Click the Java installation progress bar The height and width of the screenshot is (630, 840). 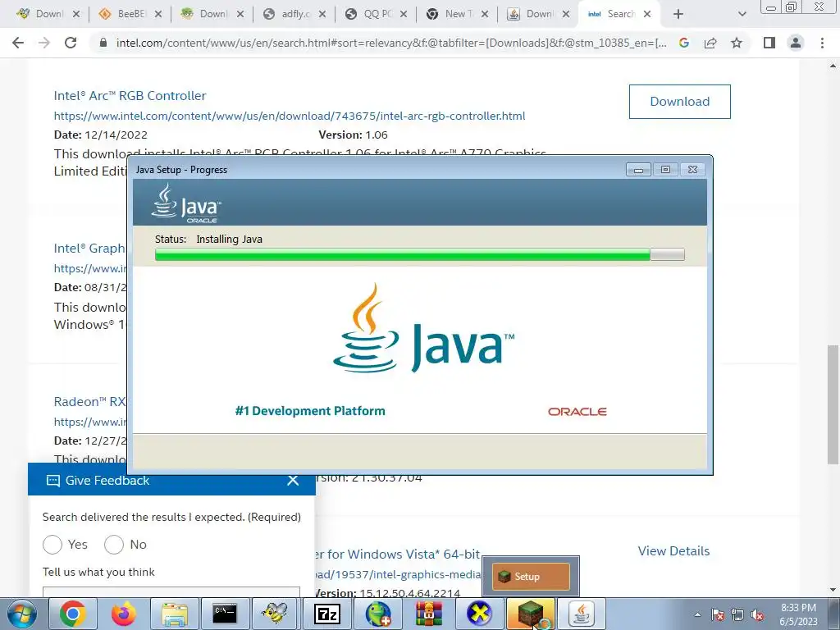click(x=419, y=254)
